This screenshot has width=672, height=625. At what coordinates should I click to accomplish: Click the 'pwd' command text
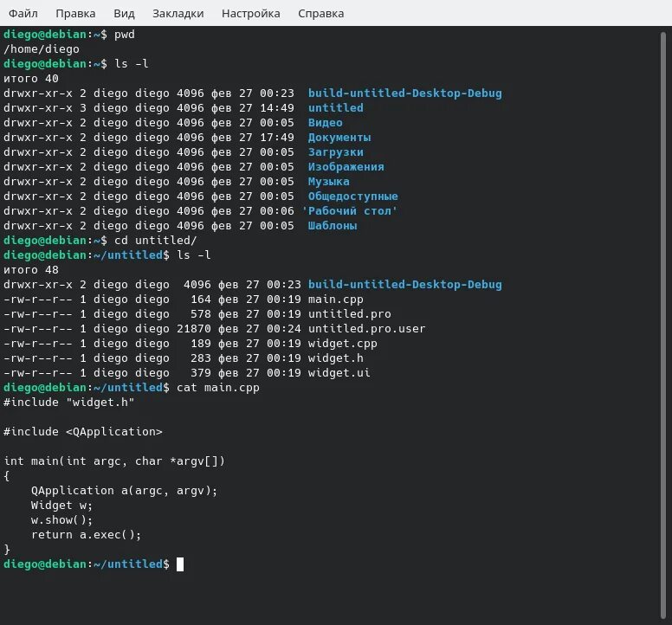pos(125,35)
